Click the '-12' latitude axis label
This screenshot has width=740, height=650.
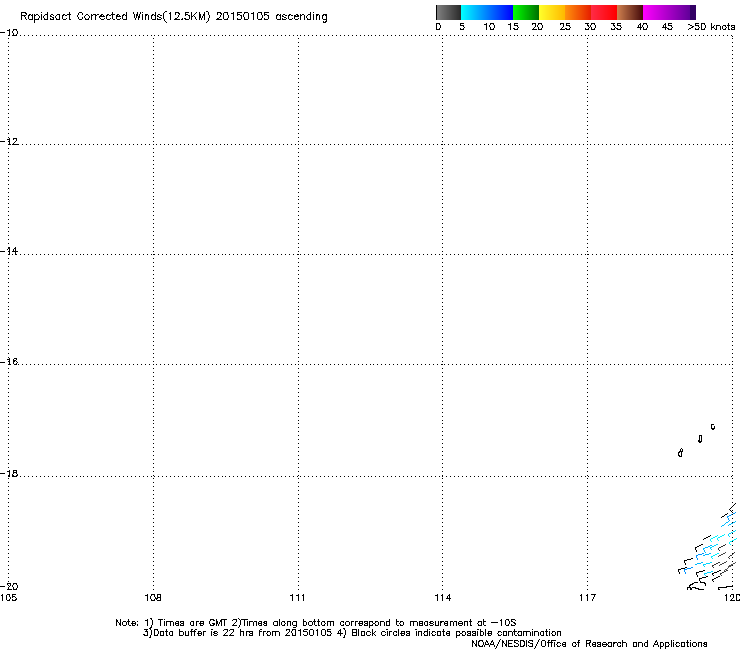point(9,142)
